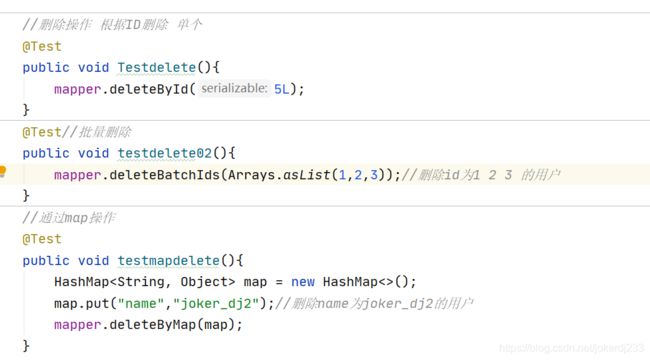Click the comment above the first @Test
The image size is (650, 360).
pos(112,24)
